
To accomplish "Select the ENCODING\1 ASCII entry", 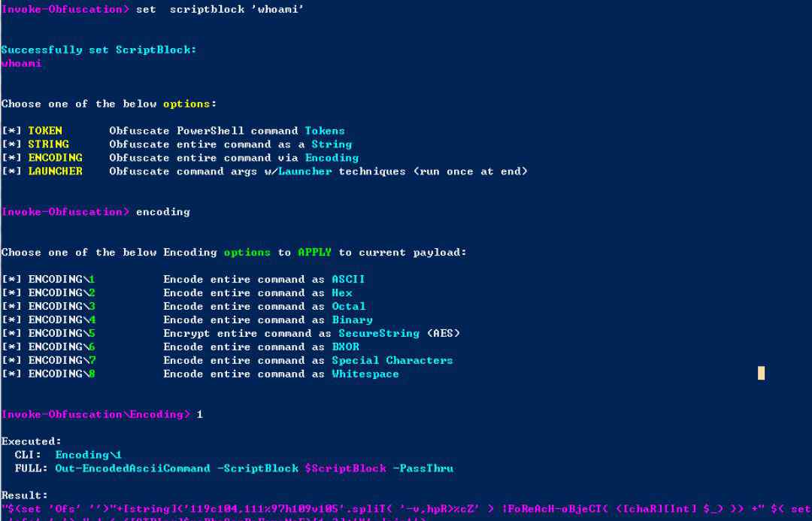I will pos(62,280).
